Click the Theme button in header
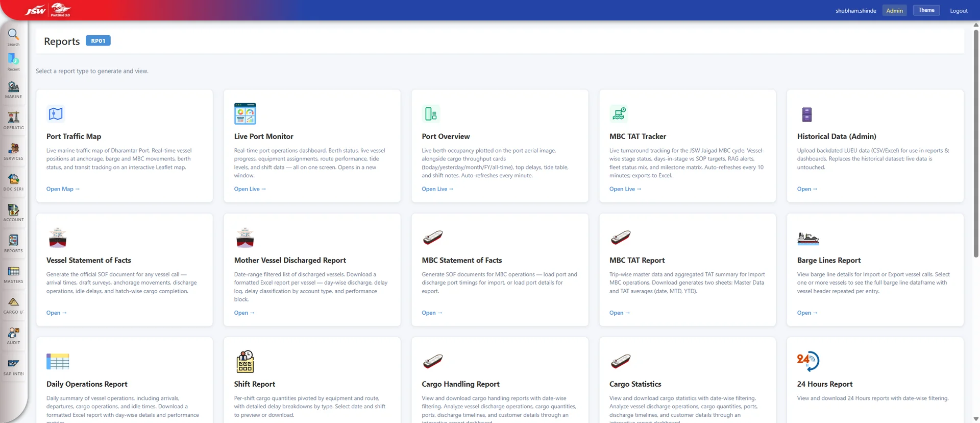980x423 pixels. [926, 10]
